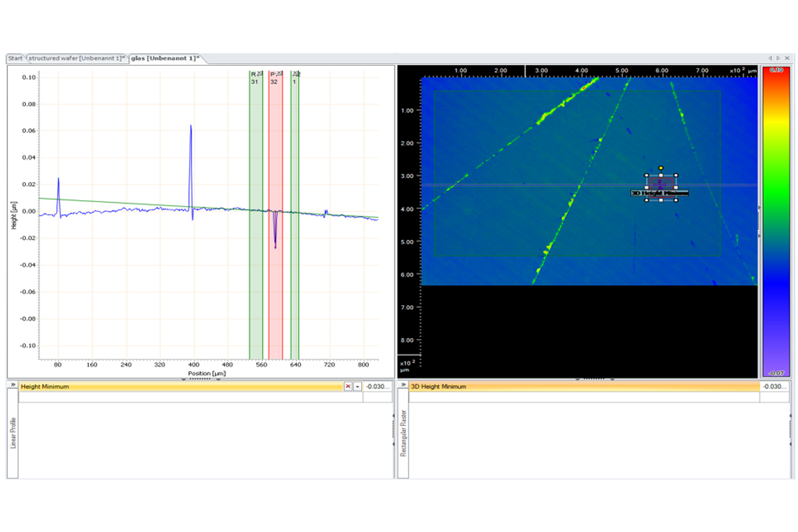Select the Height Minimum result row

click(180, 386)
